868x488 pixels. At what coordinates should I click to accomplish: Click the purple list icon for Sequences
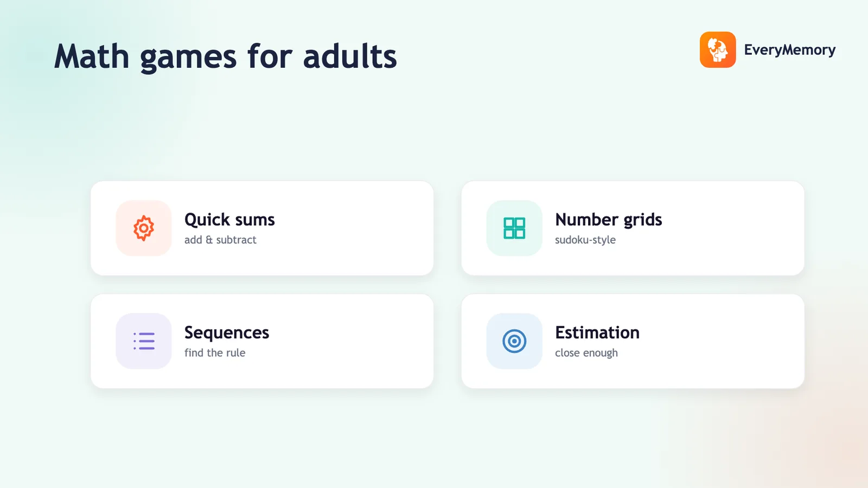[x=144, y=341]
